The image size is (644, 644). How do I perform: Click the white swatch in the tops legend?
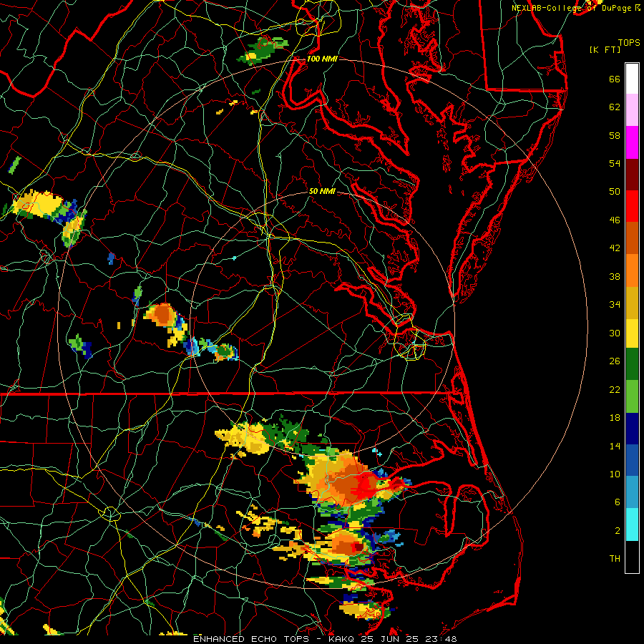(632, 79)
